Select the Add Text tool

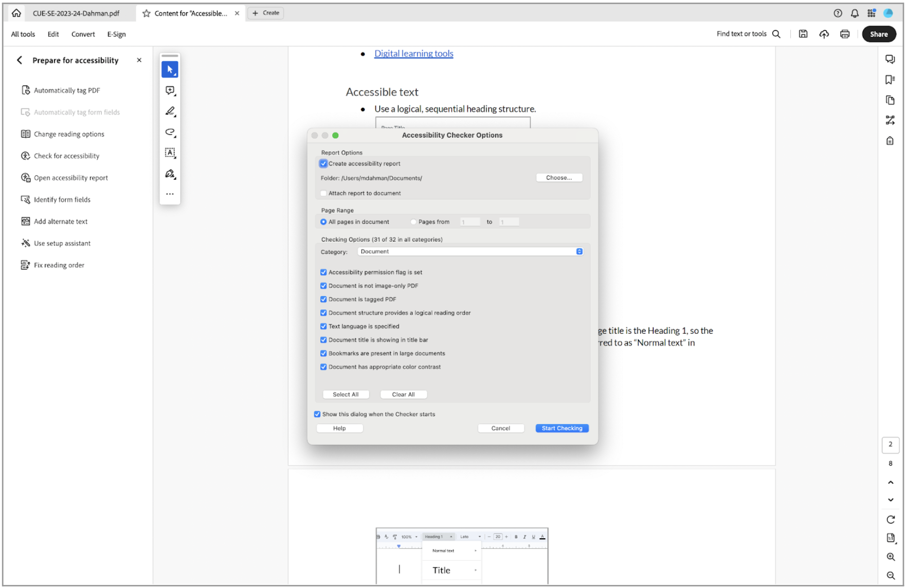170,153
